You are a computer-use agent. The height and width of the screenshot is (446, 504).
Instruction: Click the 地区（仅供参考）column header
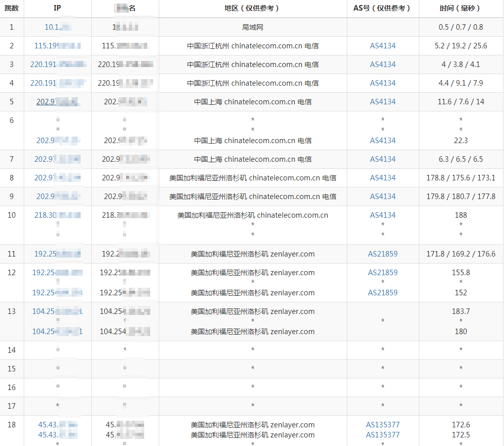(x=253, y=8)
